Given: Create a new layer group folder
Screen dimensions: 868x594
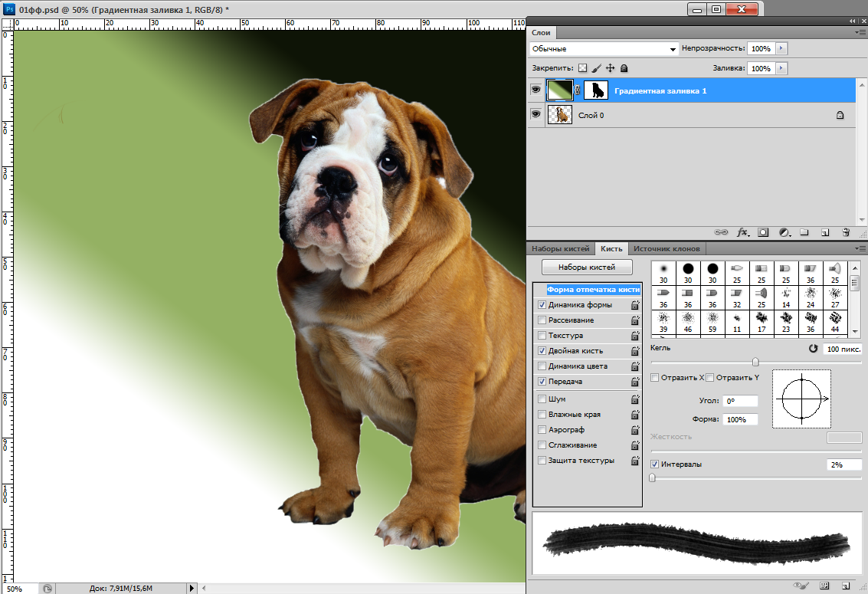Looking at the screenshot, I should pos(804,232).
